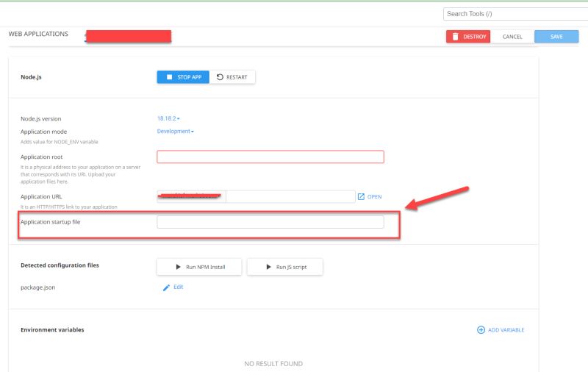Click the Destroy button
The width and height of the screenshot is (588, 372).
tap(468, 36)
